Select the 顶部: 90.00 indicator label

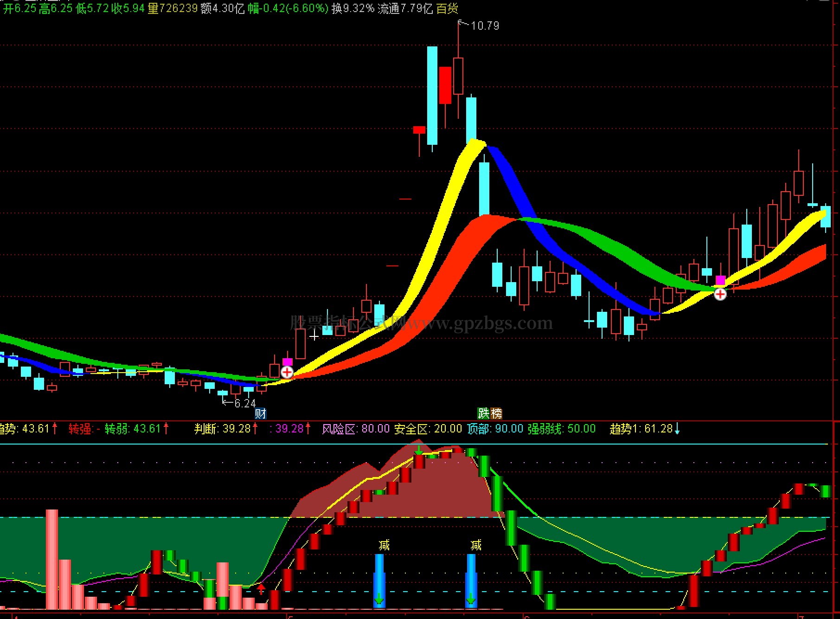[x=495, y=428]
